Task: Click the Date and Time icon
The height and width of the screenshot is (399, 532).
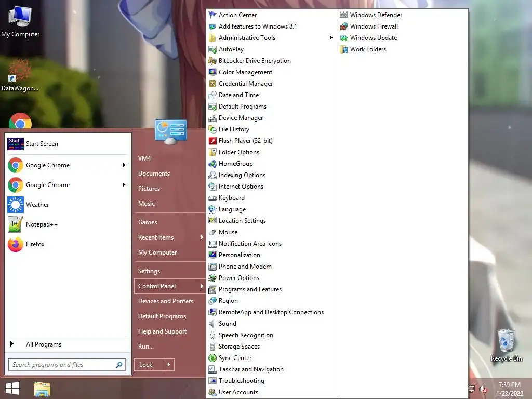Action: pyautogui.click(x=212, y=95)
